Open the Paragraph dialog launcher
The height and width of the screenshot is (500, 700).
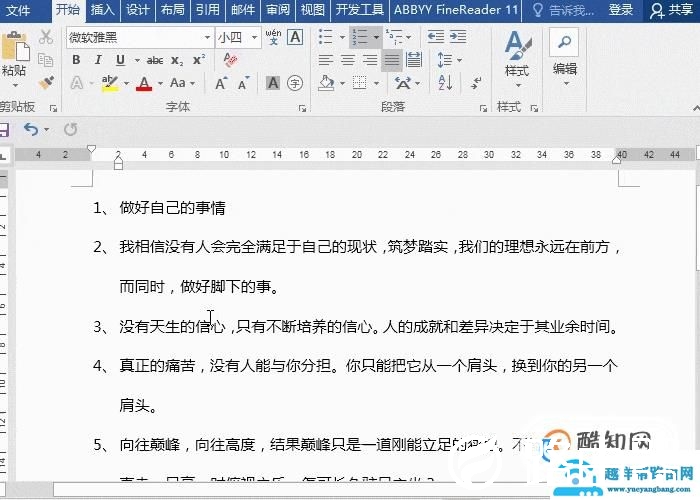point(483,108)
